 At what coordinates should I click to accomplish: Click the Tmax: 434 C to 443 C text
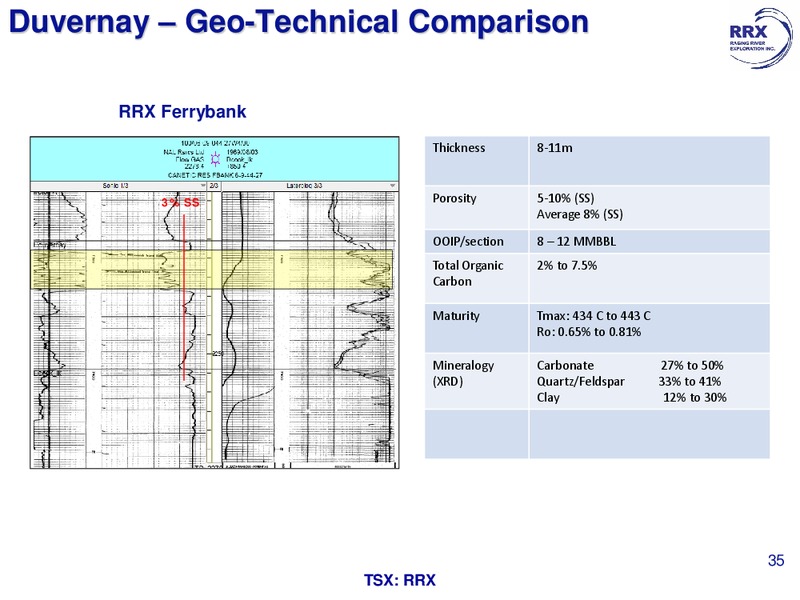click(593, 316)
